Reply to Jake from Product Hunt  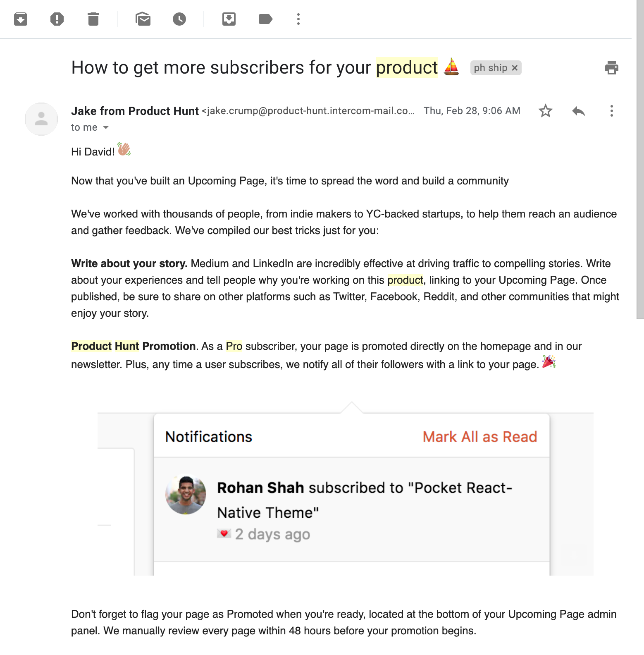pos(579,111)
